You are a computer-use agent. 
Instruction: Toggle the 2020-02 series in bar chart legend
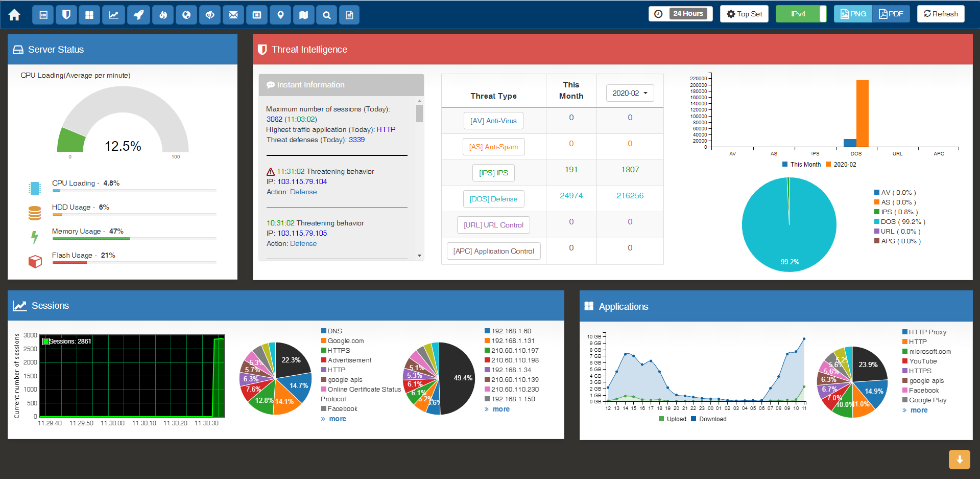click(x=841, y=165)
